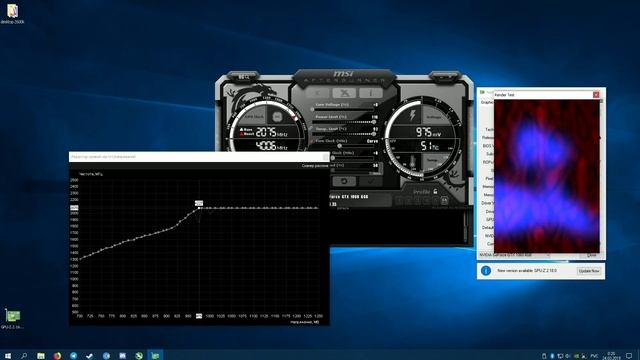Save profile with Afterburner floppy disk icon
The height and width of the screenshot is (360, 640).
(x=444, y=200)
